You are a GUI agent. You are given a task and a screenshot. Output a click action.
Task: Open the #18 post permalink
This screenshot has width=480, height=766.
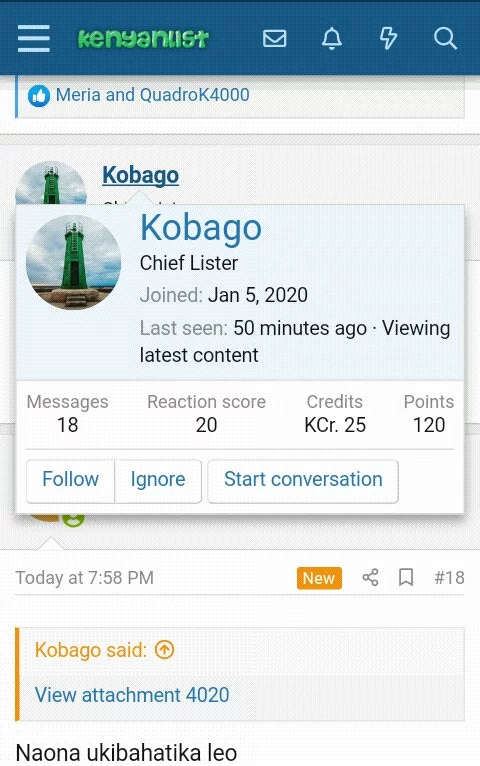pos(449,577)
